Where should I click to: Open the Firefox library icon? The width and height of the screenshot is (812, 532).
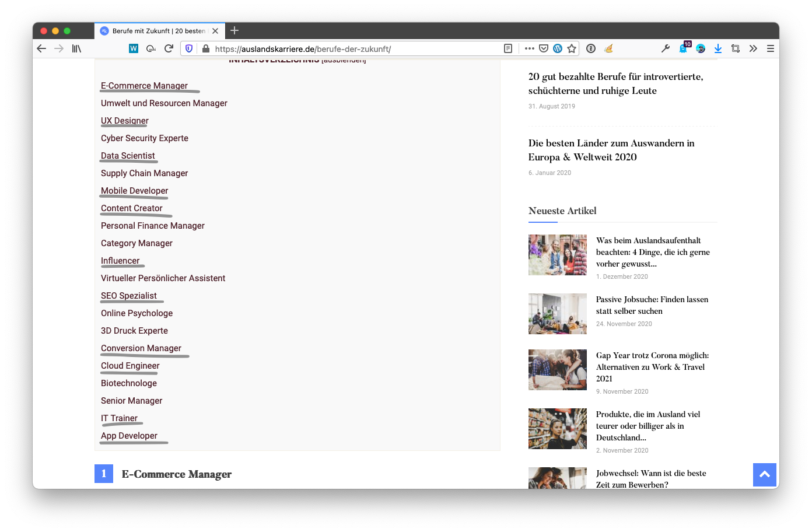pyautogui.click(x=76, y=48)
